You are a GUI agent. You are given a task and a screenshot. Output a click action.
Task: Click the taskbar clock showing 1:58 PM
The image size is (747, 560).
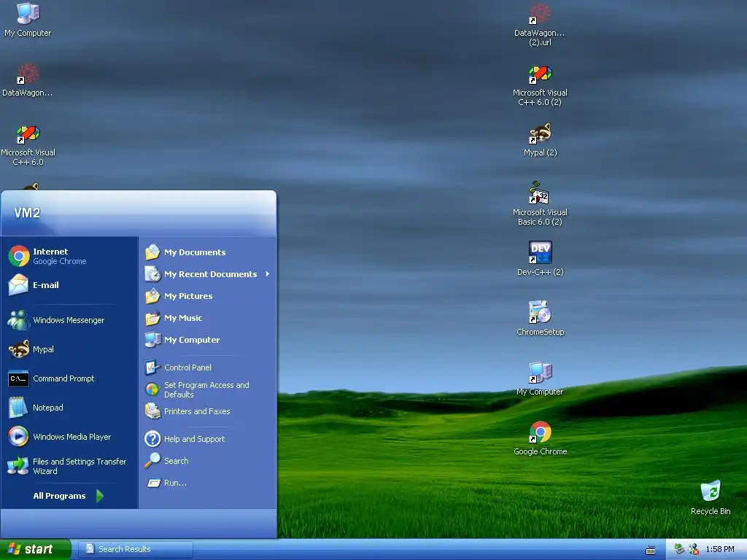720,549
